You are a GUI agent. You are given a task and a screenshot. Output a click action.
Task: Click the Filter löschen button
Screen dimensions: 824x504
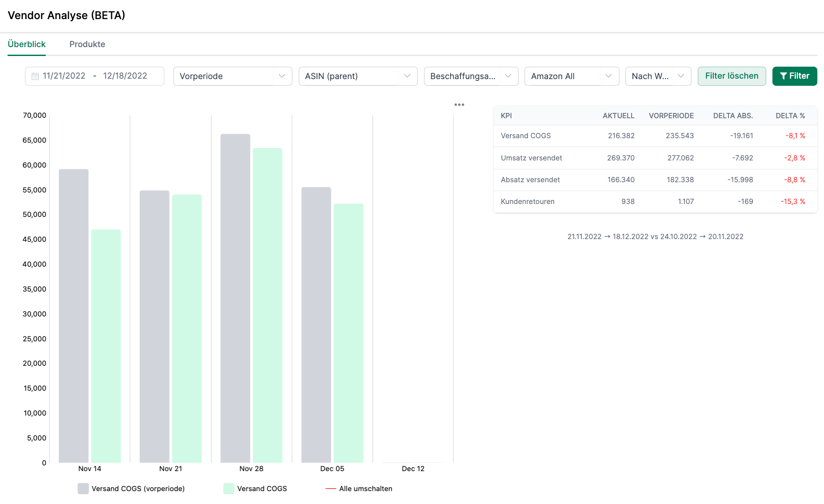(732, 76)
